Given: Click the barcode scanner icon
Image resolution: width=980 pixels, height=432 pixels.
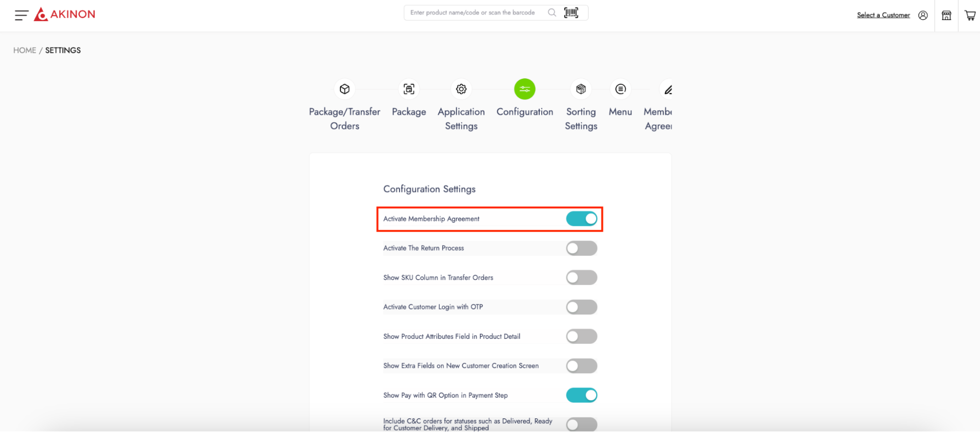Looking at the screenshot, I should [x=571, y=13].
